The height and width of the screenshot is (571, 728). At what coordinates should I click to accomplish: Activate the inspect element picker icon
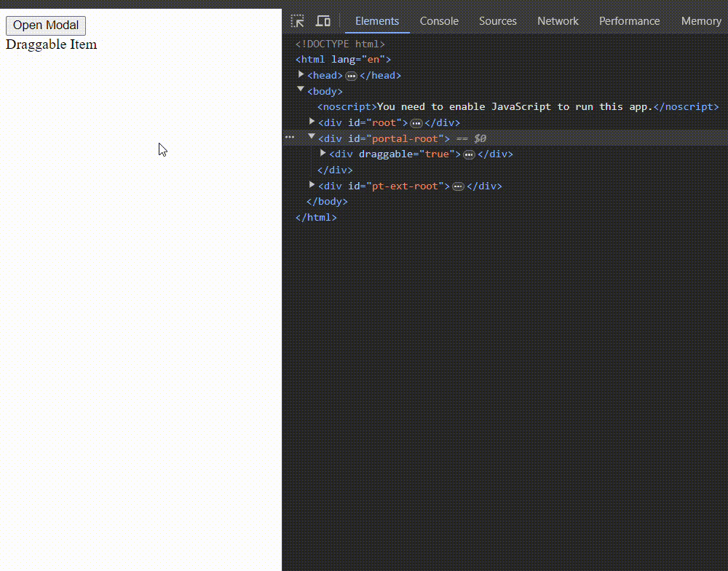tap(297, 21)
